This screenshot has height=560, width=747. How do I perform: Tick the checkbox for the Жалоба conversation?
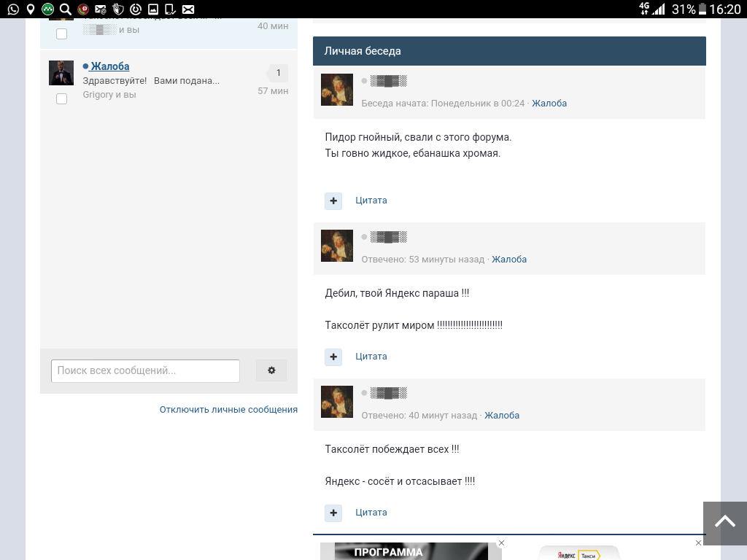pyautogui.click(x=61, y=98)
